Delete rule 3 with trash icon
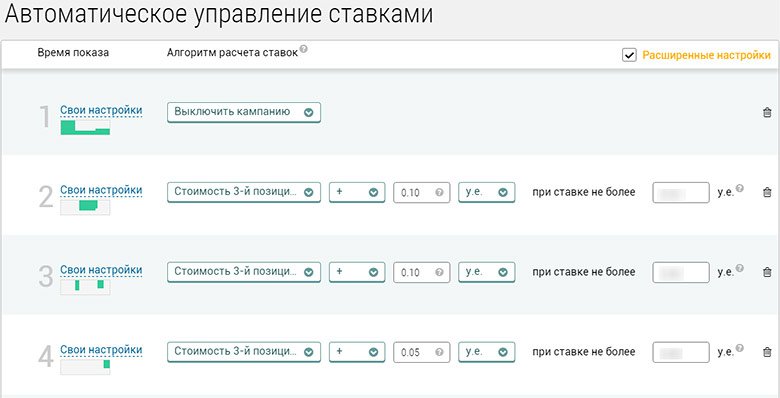 [767, 272]
